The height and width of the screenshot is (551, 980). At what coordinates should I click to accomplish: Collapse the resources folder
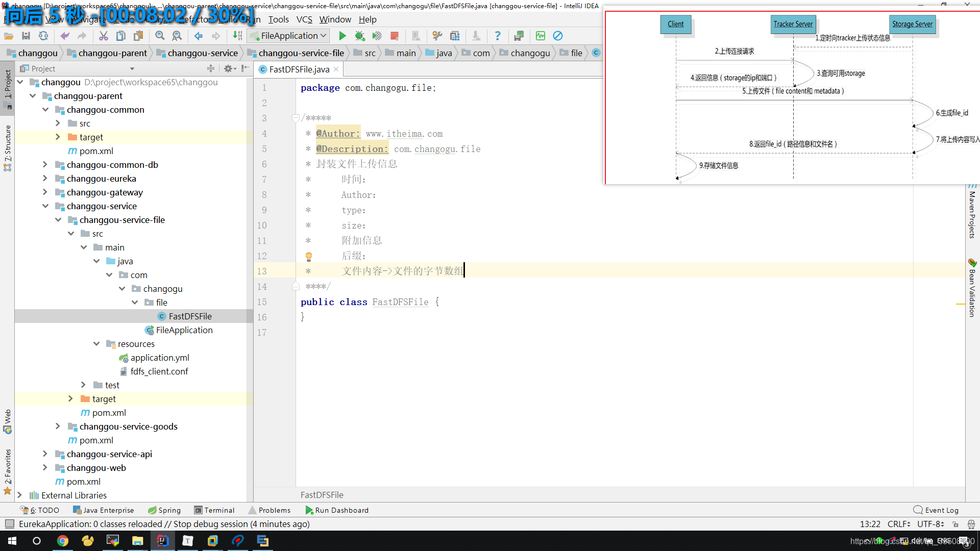[96, 344]
